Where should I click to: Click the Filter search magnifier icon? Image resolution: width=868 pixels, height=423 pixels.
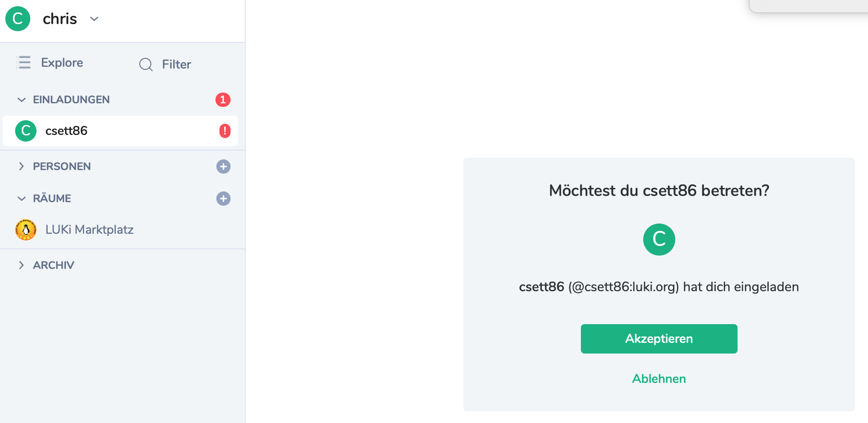coord(146,65)
